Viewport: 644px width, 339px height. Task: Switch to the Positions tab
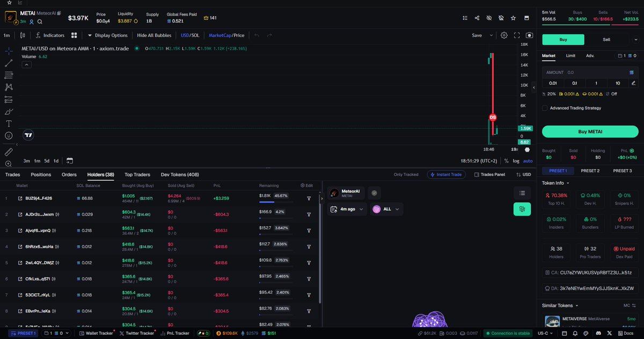41,175
